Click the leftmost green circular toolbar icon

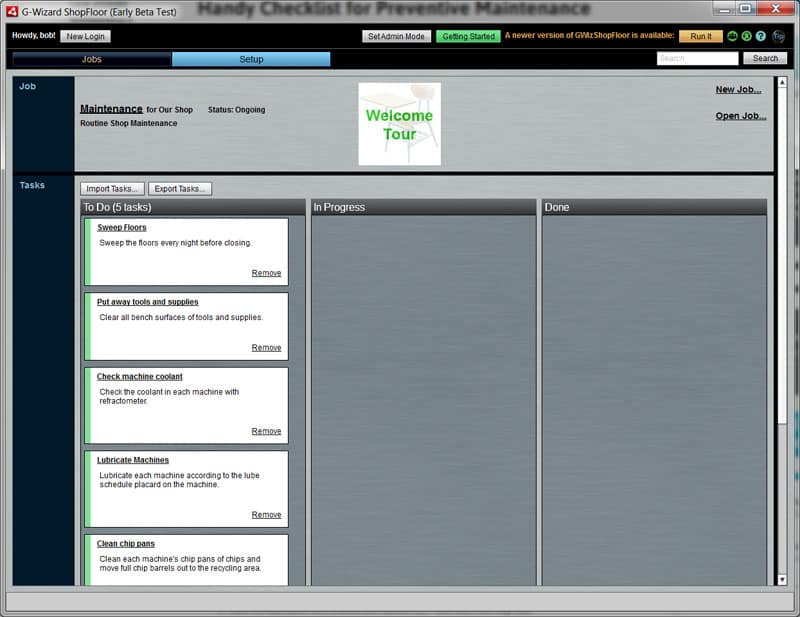(x=733, y=36)
